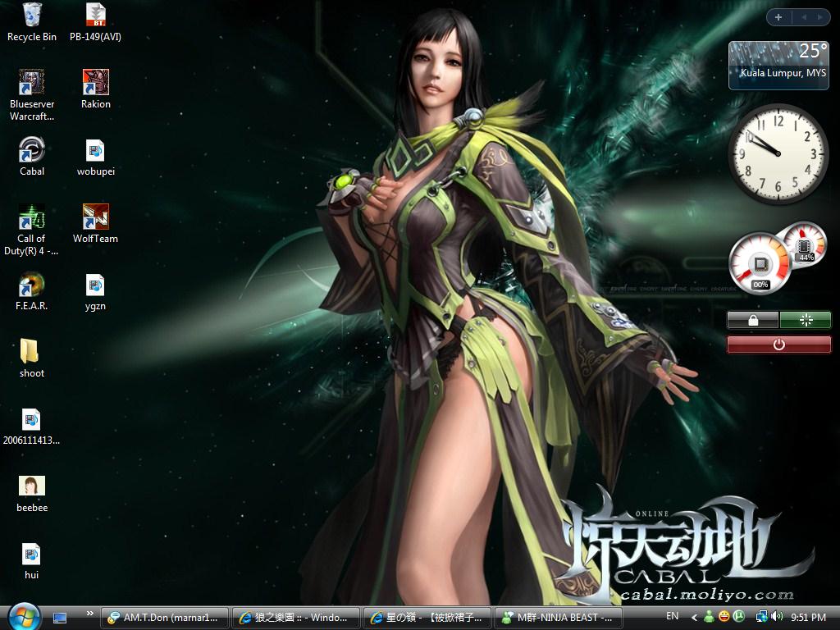Click the red power shutdown button

(x=779, y=345)
